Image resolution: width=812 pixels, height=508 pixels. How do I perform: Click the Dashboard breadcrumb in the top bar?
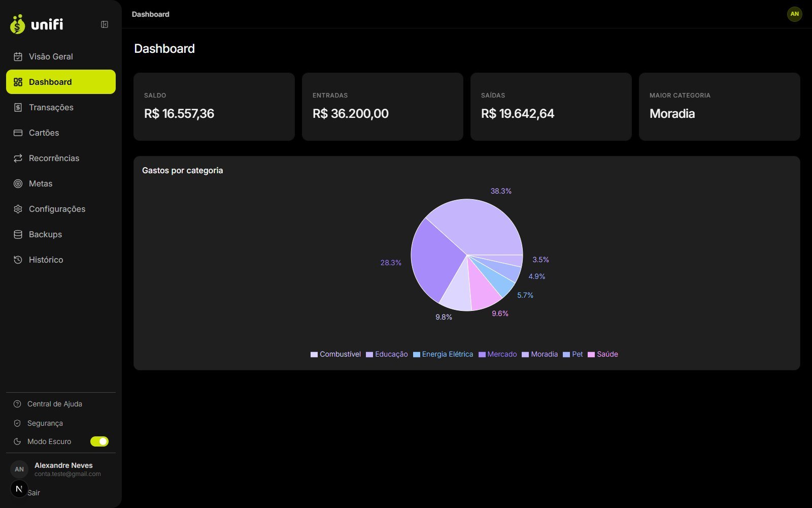pyautogui.click(x=151, y=14)
